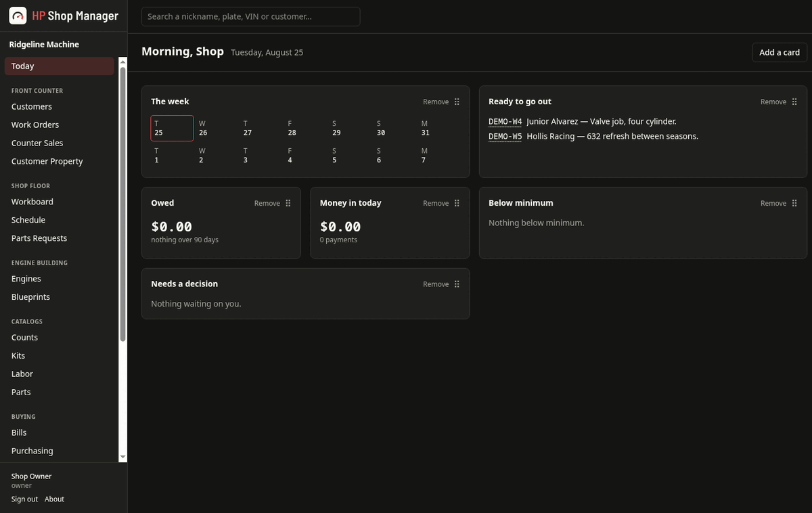
Task: Remove the Needs a decision card
Action: point(436,284)
